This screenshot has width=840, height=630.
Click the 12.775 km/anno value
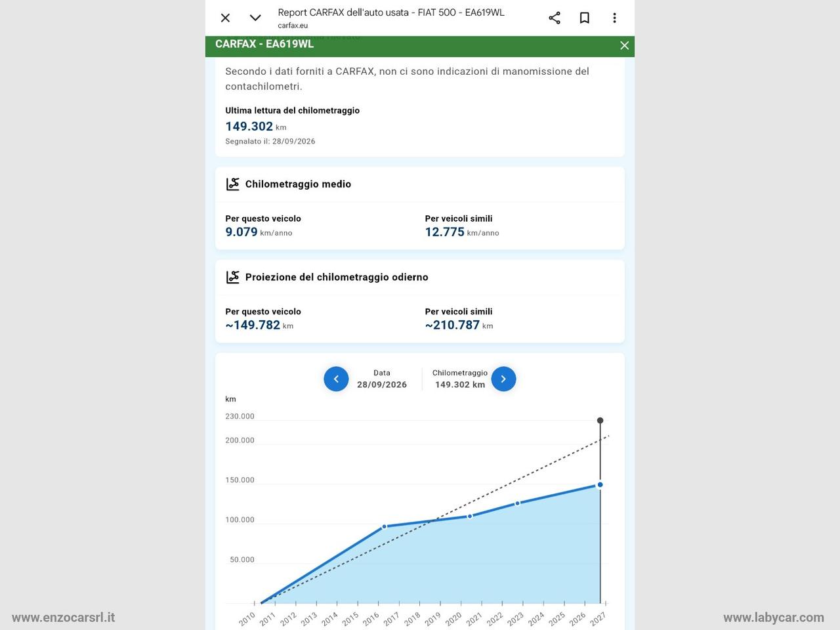[462, 232]
